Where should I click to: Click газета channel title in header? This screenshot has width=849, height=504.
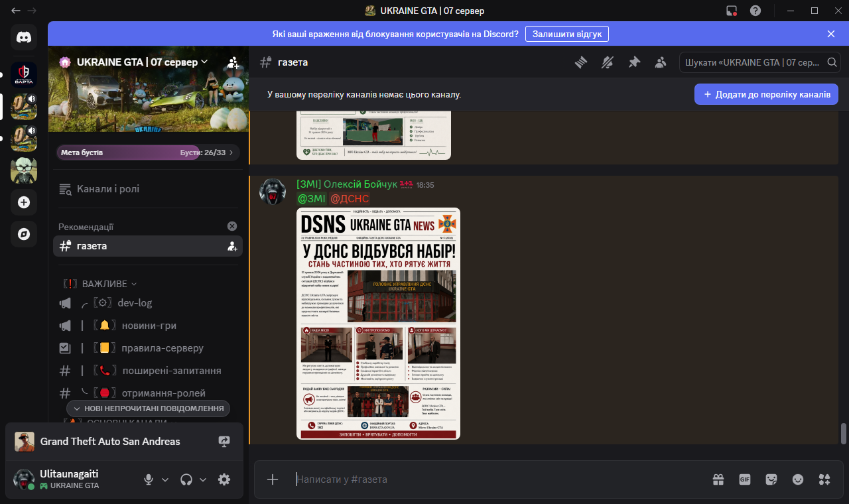(293, 62)
